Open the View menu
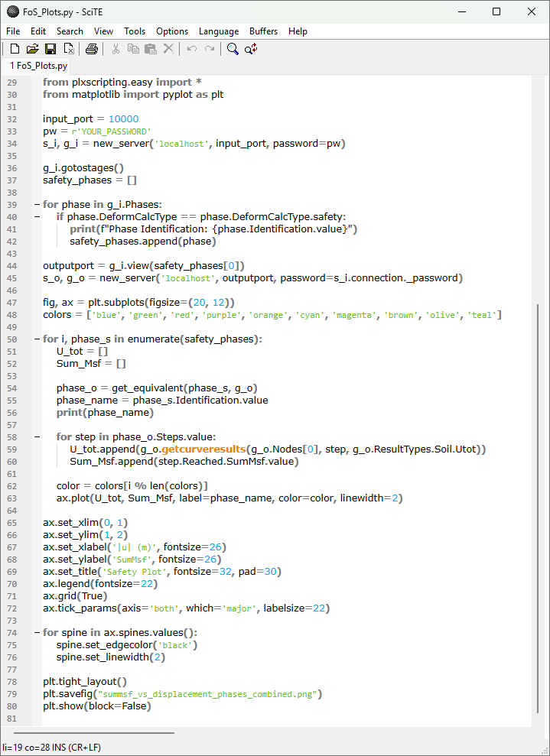Screen dimensions: 550x756 click(x=104, y=31)
